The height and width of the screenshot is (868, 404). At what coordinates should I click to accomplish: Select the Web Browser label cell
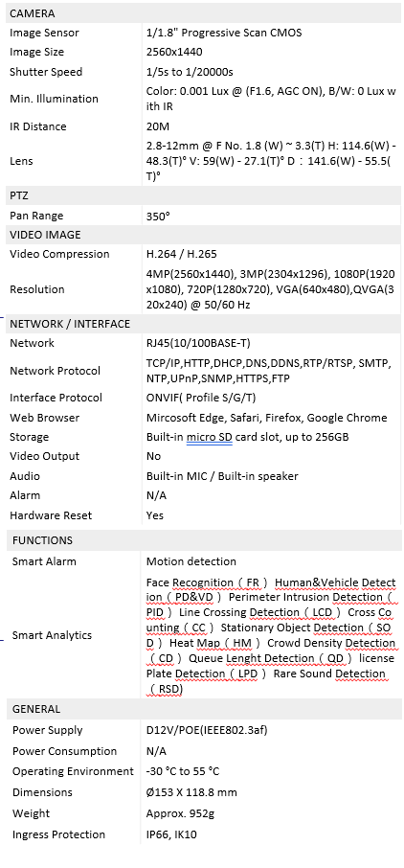pos(74,418)
